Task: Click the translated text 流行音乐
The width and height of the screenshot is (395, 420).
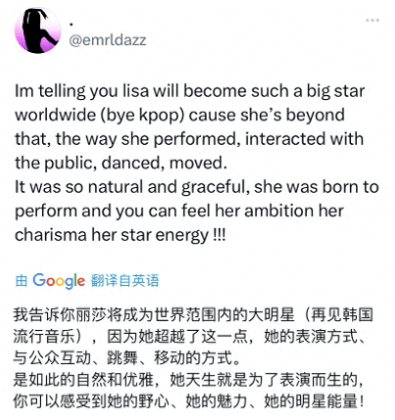Action: [45, 337]
